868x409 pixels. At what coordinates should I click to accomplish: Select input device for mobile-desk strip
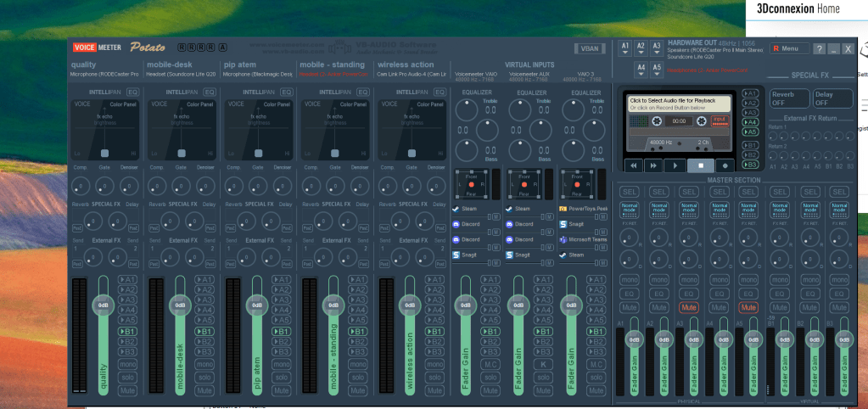pyautogui.click(x=181, y=74)
